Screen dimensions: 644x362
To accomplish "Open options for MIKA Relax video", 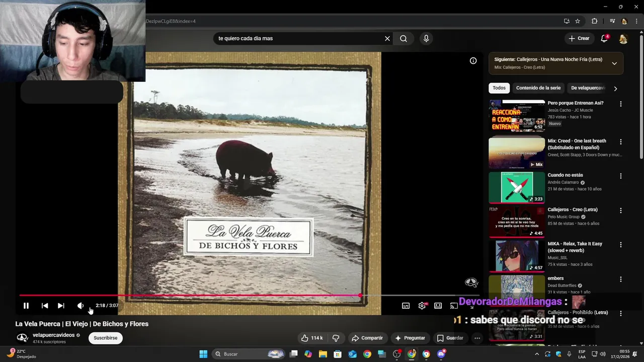I will point(620,245).
